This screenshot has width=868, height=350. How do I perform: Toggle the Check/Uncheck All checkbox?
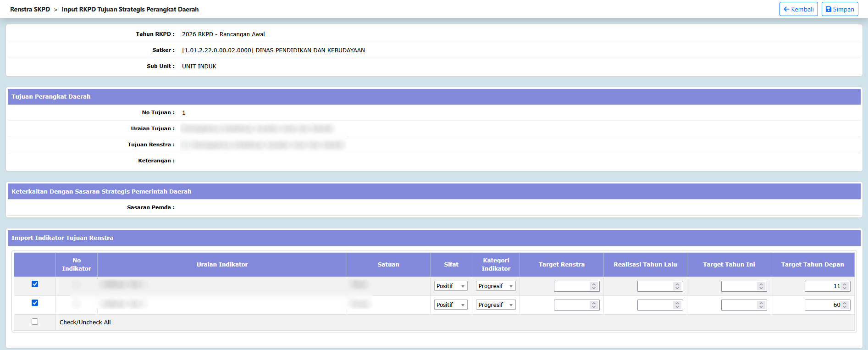(x=35, y=322)
